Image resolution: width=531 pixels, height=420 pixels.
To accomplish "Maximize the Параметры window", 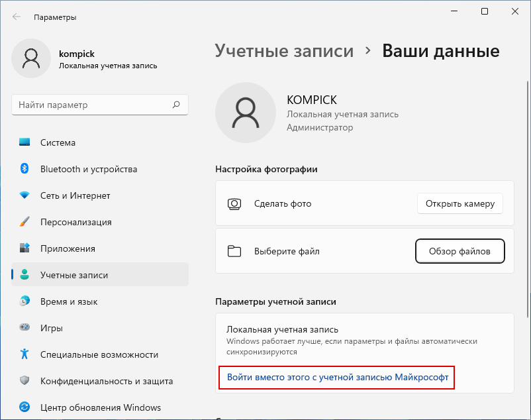I will (485, 11).
